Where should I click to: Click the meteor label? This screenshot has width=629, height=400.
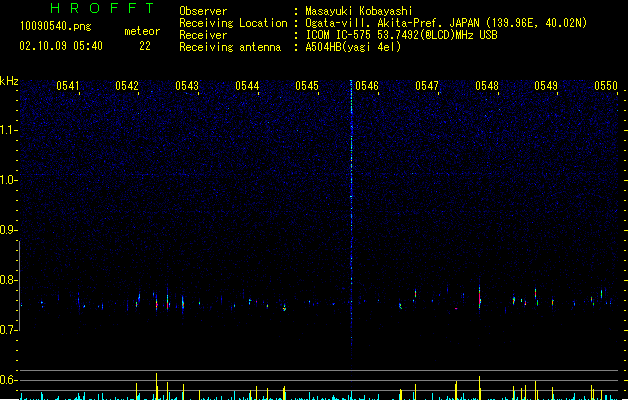pyautogui.click(x=142, y=31)
